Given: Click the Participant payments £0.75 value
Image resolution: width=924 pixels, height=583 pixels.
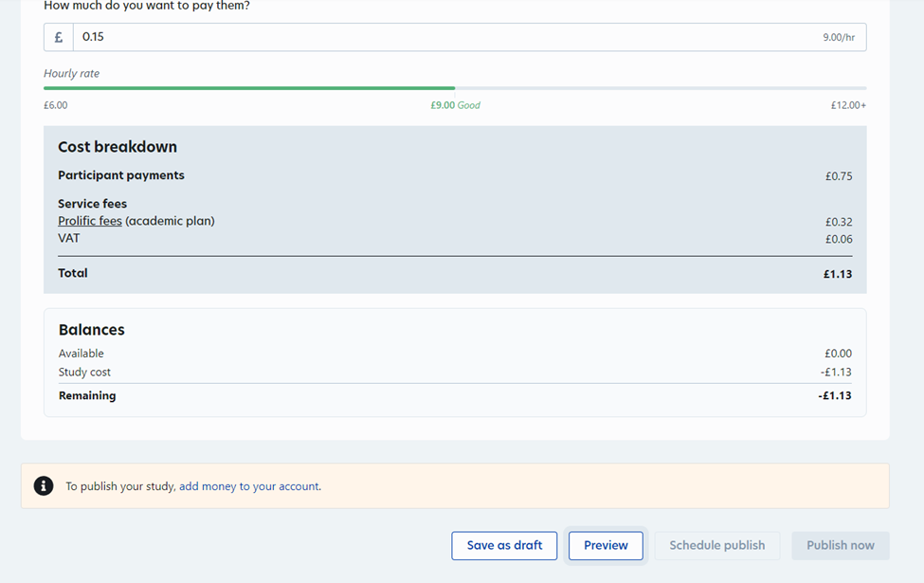Looking at the screenshot, I should click(838, 176).
